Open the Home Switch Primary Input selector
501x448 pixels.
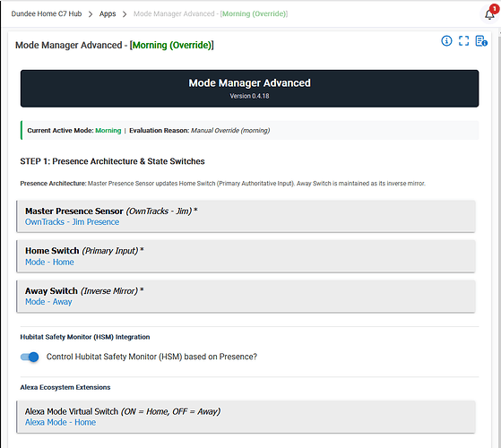click(x=246, y=256)
